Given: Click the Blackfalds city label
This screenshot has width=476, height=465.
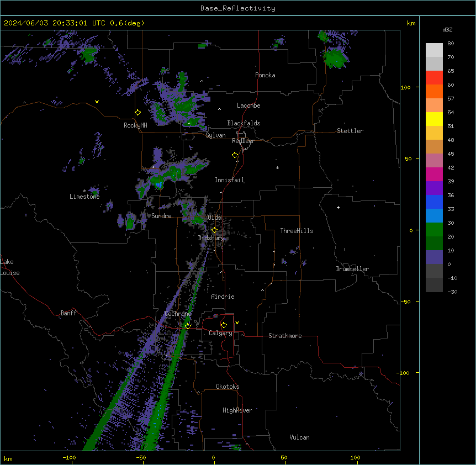Looking at the screenshot, I should click(x=244, y=123).
